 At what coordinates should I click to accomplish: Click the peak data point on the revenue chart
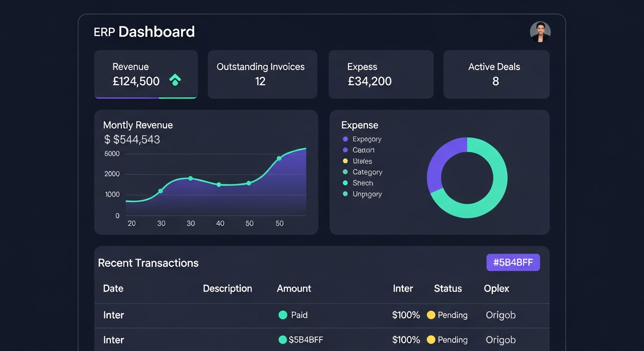click(x=279, y=159)
